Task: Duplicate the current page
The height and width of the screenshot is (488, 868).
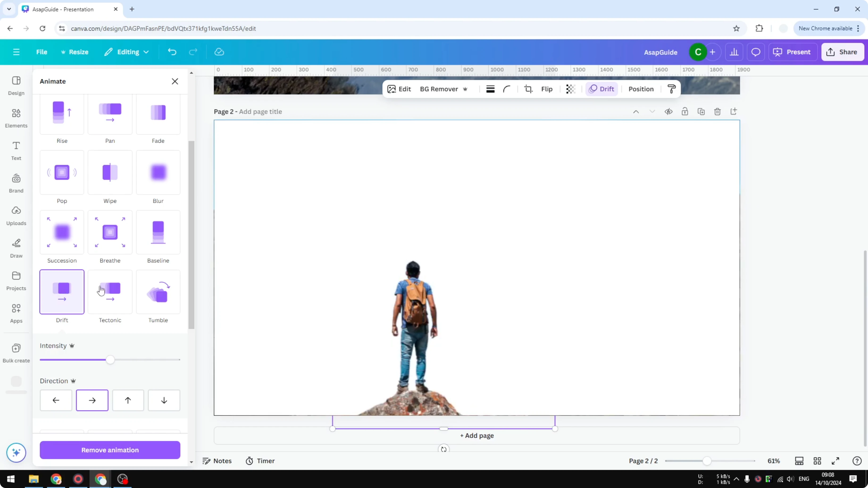Action: click(x=701, y=112)
